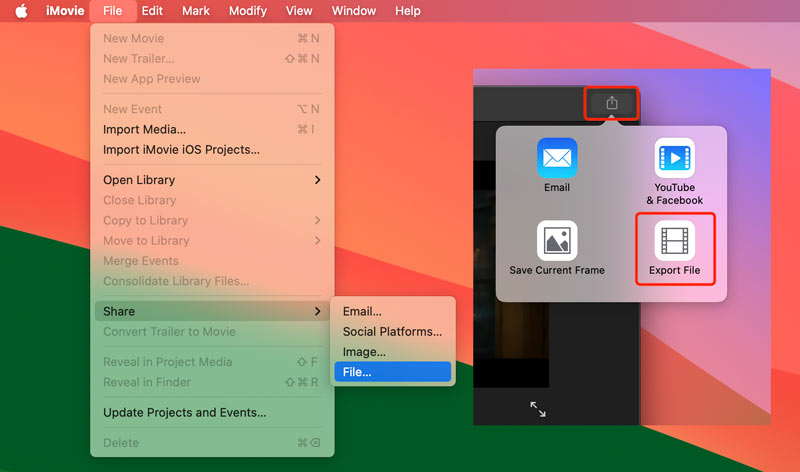Open the iMovie application menu
The image size is (800, 472).
[x=65, y=11]
